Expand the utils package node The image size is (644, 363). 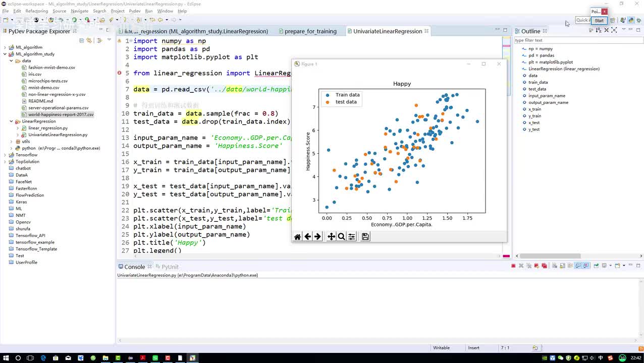point(11,142)
